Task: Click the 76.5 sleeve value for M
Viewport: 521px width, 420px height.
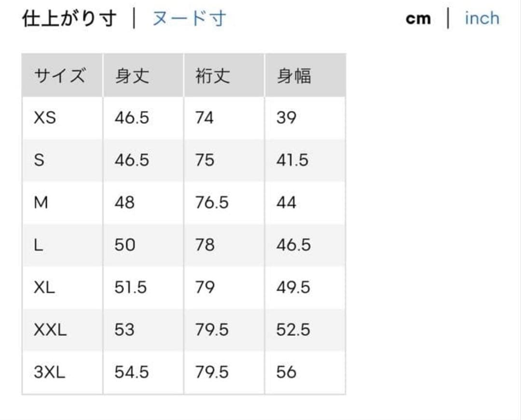Action: pos(212,203)
